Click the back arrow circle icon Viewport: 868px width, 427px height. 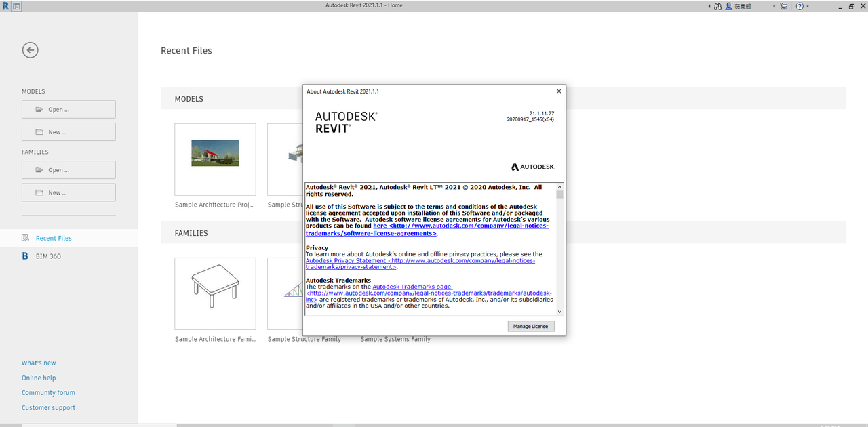(x=30, y=50)
